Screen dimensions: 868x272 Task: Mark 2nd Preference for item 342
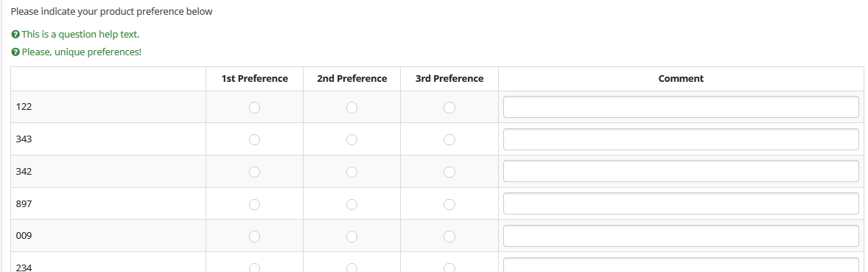[x=351, y=172]
